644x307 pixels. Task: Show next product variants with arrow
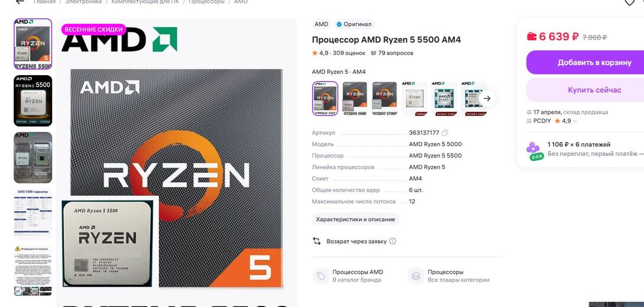point(487,99)
